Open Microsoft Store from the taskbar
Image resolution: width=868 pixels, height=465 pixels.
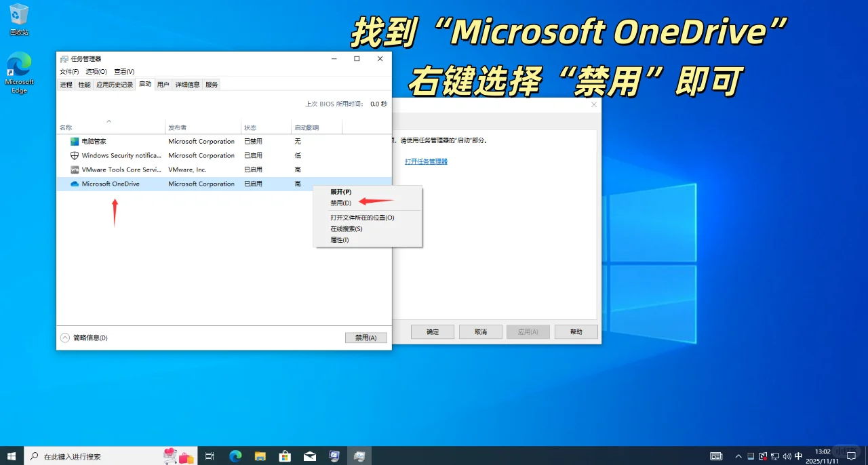(x=285, y=456)
